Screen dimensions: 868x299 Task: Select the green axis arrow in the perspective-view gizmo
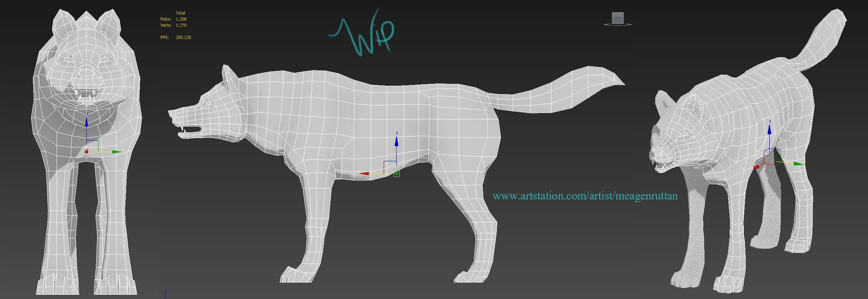click(798, 164)
